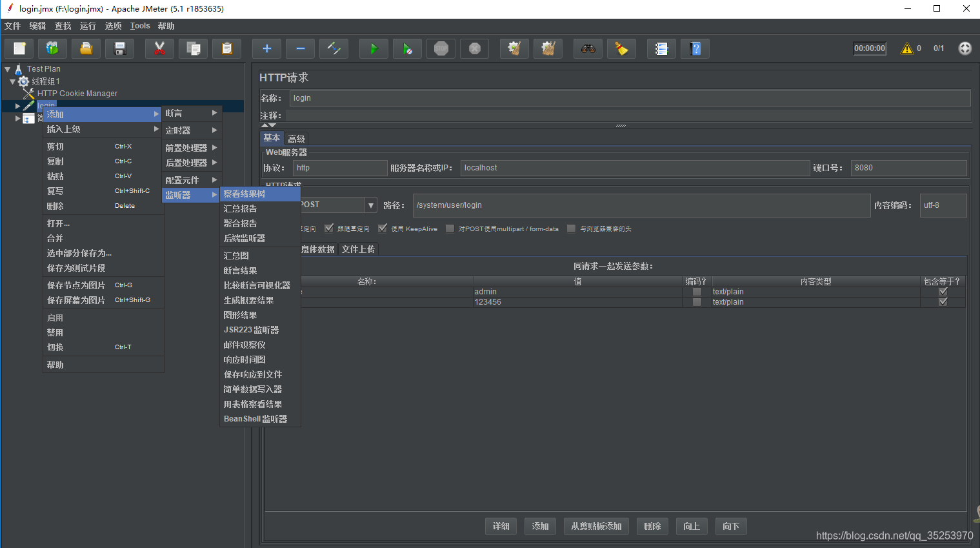Click 从剪贴板添加 button

tap(596, 526)
